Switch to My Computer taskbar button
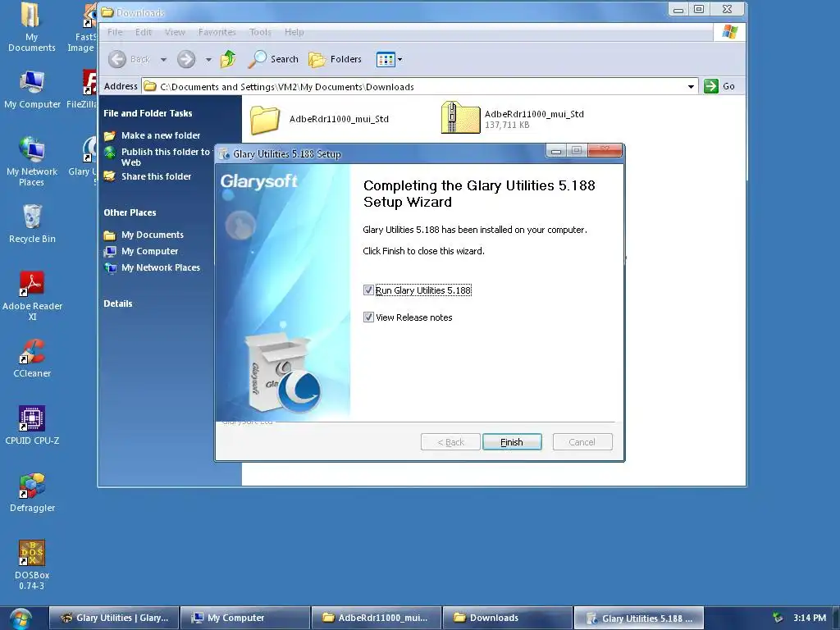 pos(244,618)
